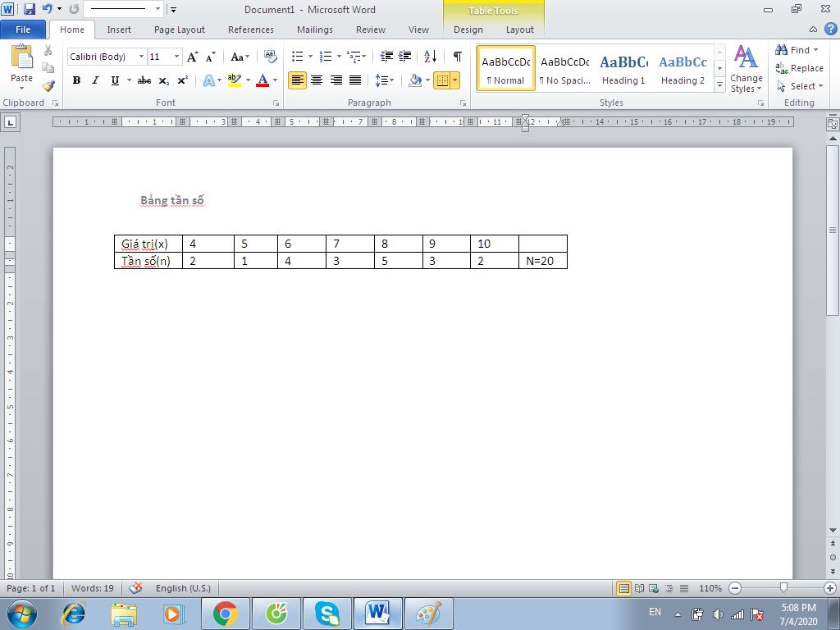Click the table cell containing N=20
This screenshot has width=840, height=630.
[x=543, y=261]
